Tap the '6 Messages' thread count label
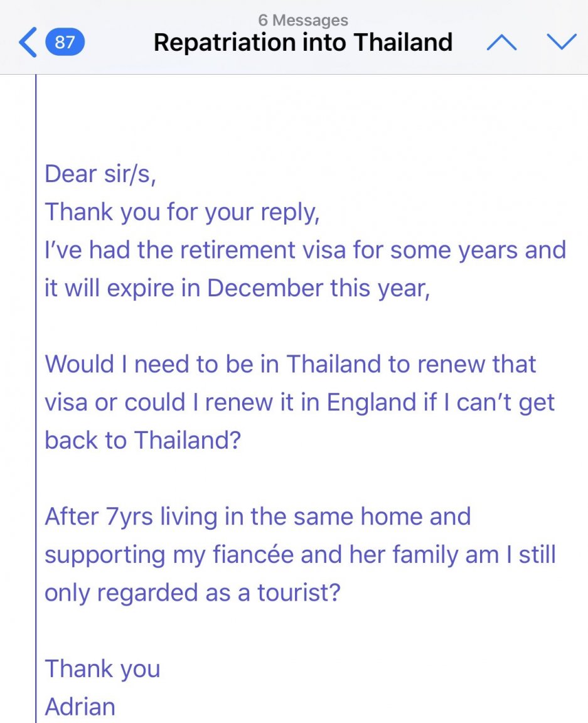Screen dimensions: 588x723 click(x=303, y=20)
